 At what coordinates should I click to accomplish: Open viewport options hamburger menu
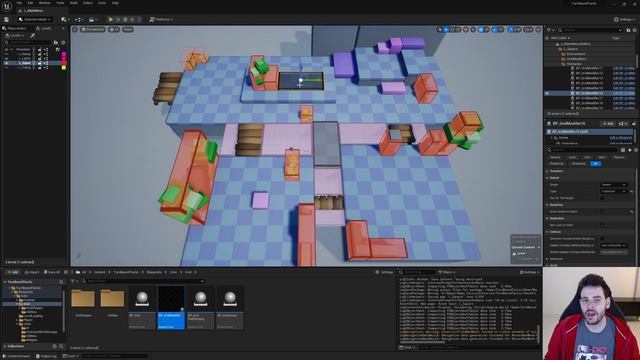[75, 30]
